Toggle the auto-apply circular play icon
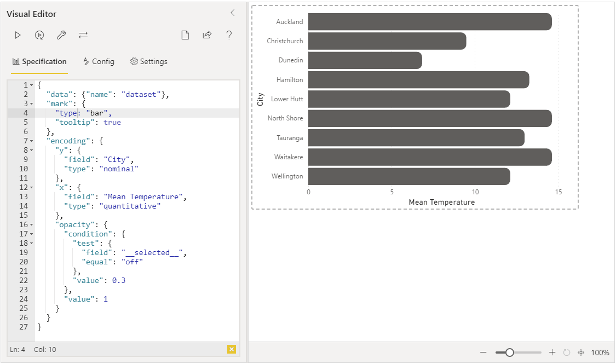This screenshot has width=616, height=364. [x=39, y=36]
